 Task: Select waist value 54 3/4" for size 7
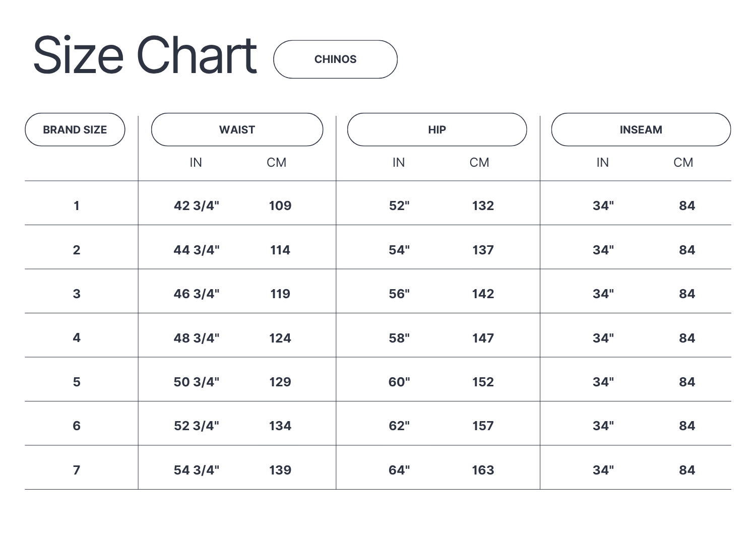[x=197, y=470]
